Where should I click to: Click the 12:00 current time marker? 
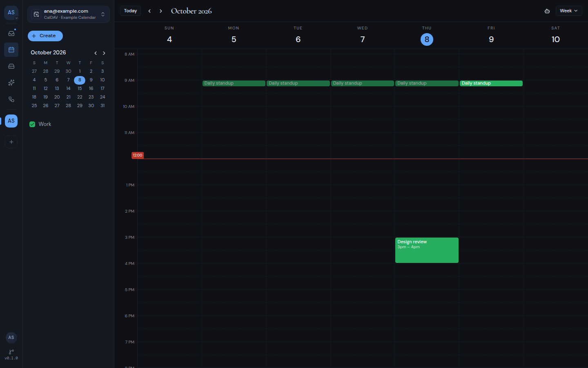click(138, 155)
